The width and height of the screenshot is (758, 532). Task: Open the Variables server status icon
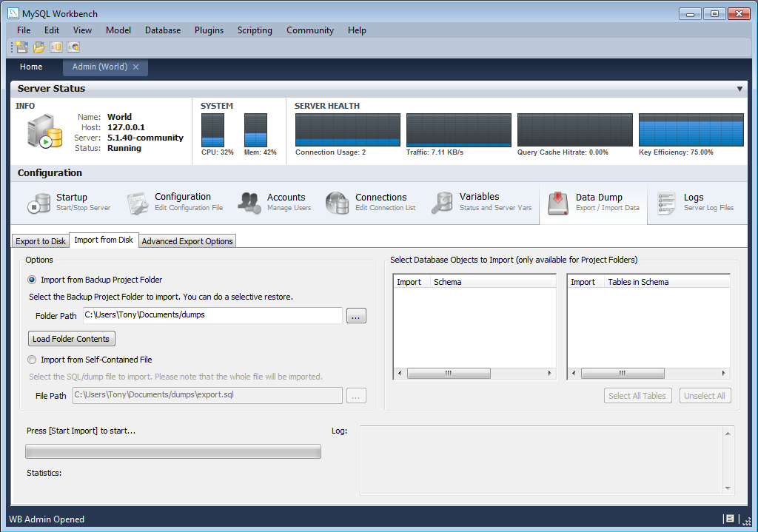coord(442,202)
